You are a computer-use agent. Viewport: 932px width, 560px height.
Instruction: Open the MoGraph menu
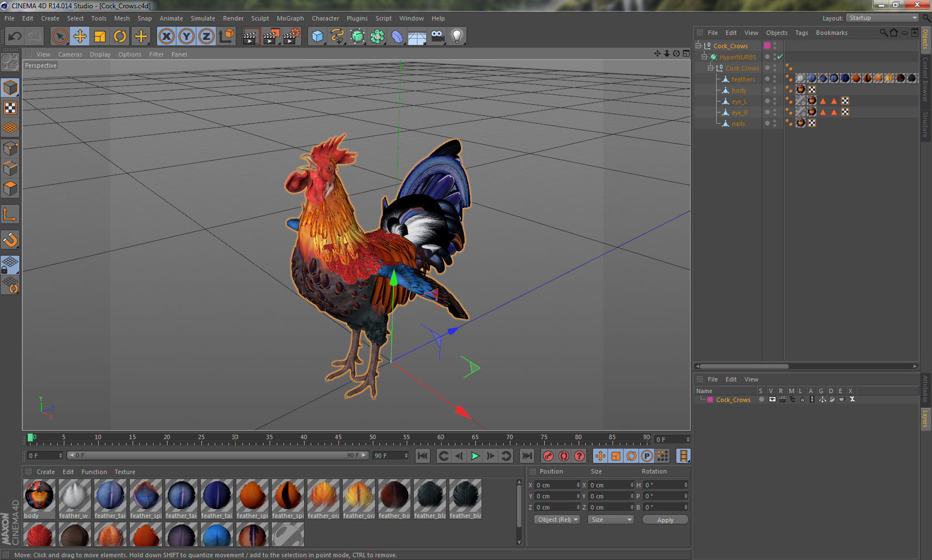point(290,18)
